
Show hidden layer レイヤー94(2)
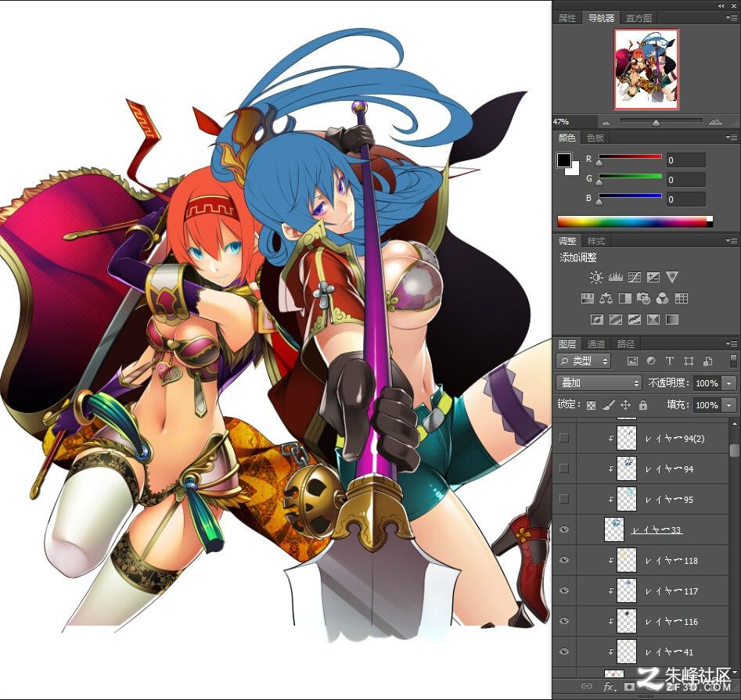[564, 438]
